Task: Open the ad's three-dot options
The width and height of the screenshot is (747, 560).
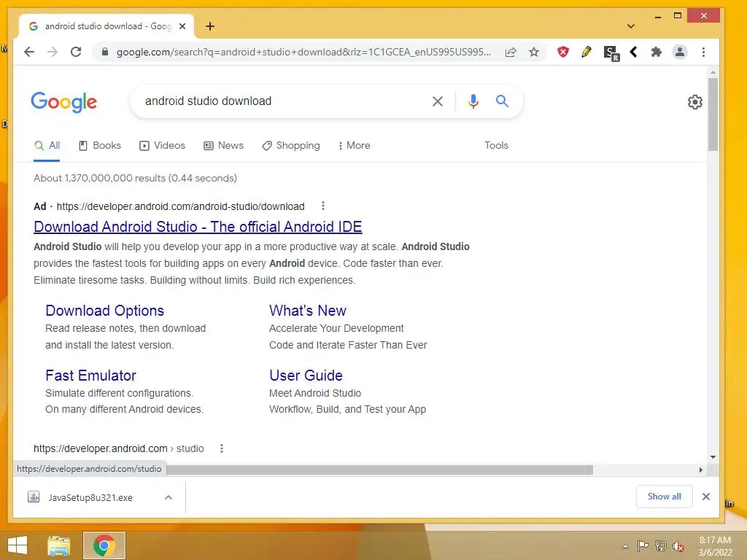Action: tap(323, 206)
